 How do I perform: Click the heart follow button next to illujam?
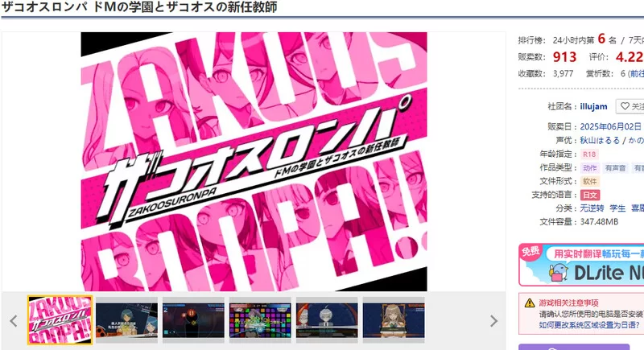click(x=630, y=106)
